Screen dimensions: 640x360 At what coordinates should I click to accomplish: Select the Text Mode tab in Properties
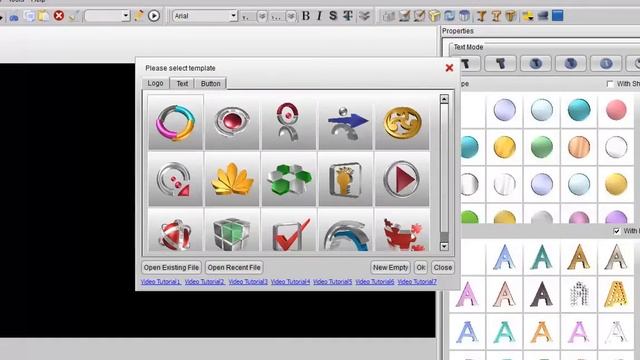[x=468, y=47]
